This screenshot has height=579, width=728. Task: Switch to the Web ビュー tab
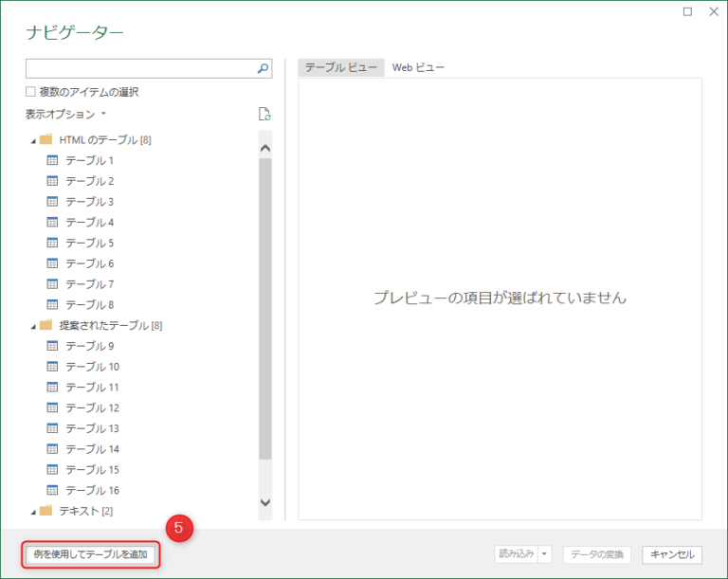418,67
